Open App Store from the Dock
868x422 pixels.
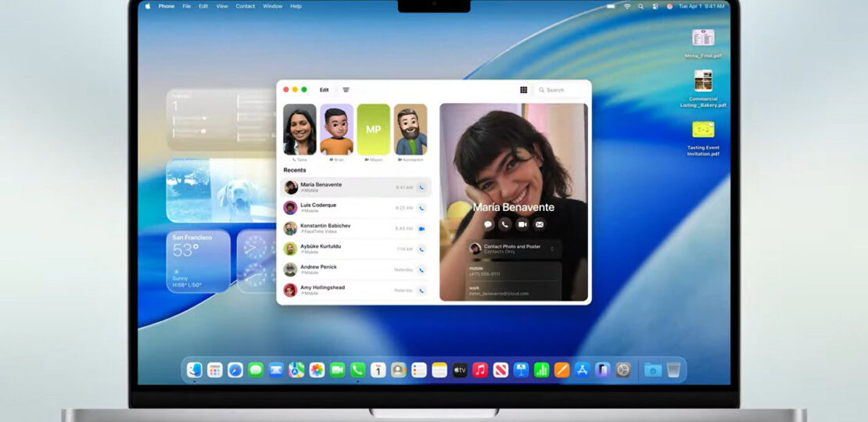click(x=583, y=370)
